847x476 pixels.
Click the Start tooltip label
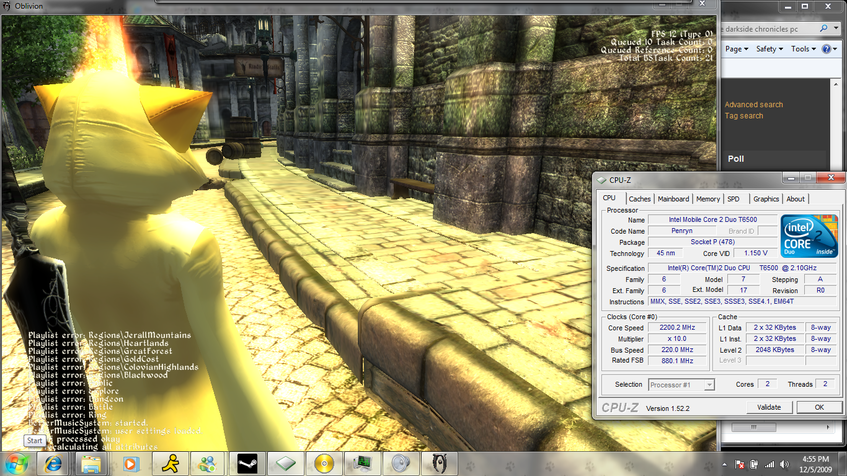click(35, 441)
